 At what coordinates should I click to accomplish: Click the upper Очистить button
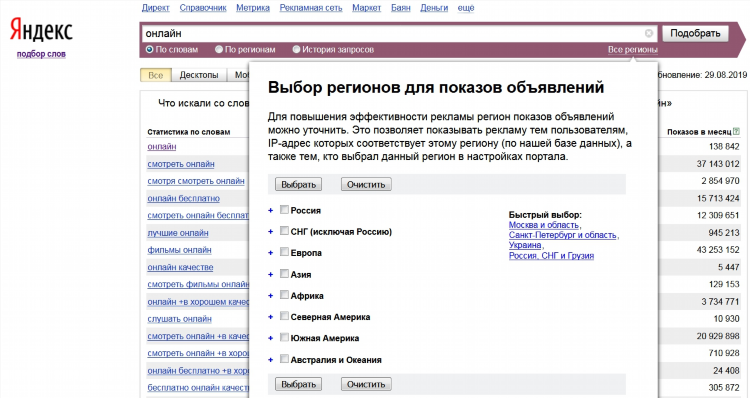[x=366, y=184]
